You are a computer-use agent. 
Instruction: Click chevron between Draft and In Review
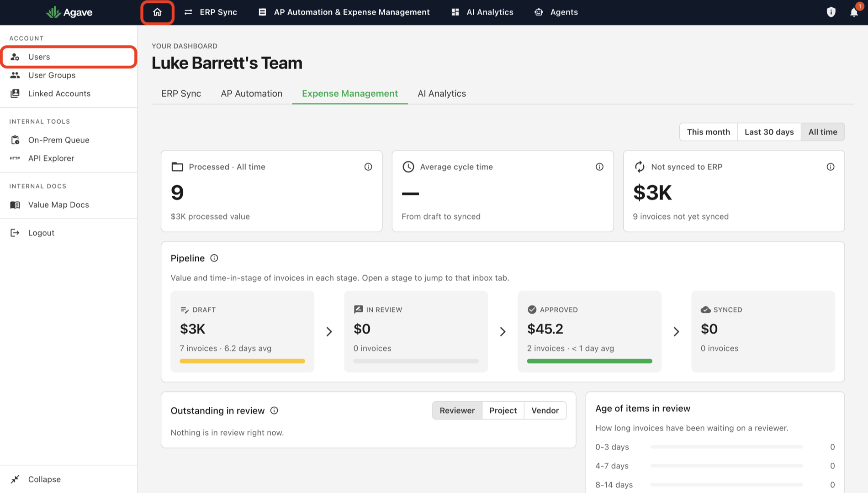[329, 331]
